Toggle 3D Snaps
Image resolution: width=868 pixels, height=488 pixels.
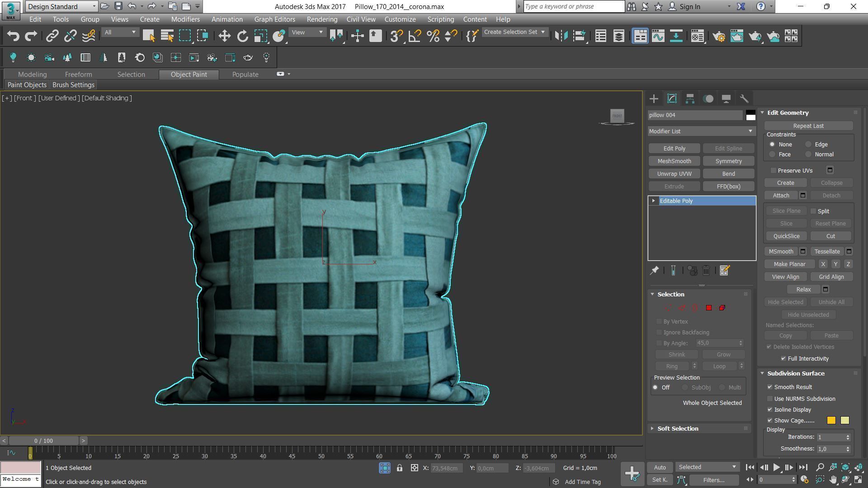point(396,36)
